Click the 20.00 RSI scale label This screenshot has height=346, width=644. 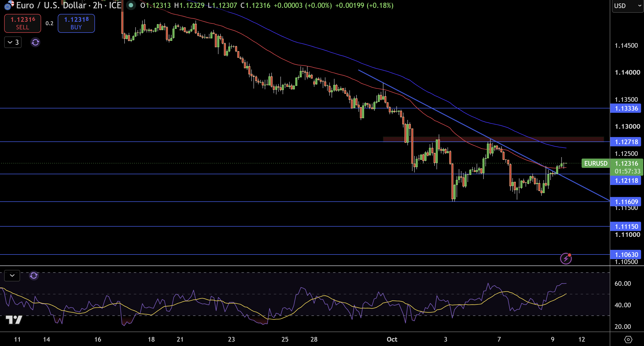622,326
